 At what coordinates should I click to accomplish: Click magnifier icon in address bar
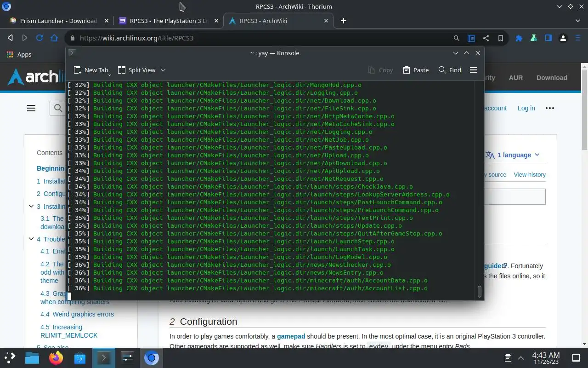(x=456, y=38)
